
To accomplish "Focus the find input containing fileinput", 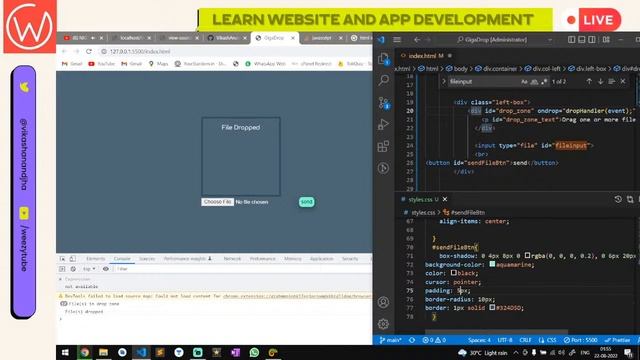I will [484, 82].
